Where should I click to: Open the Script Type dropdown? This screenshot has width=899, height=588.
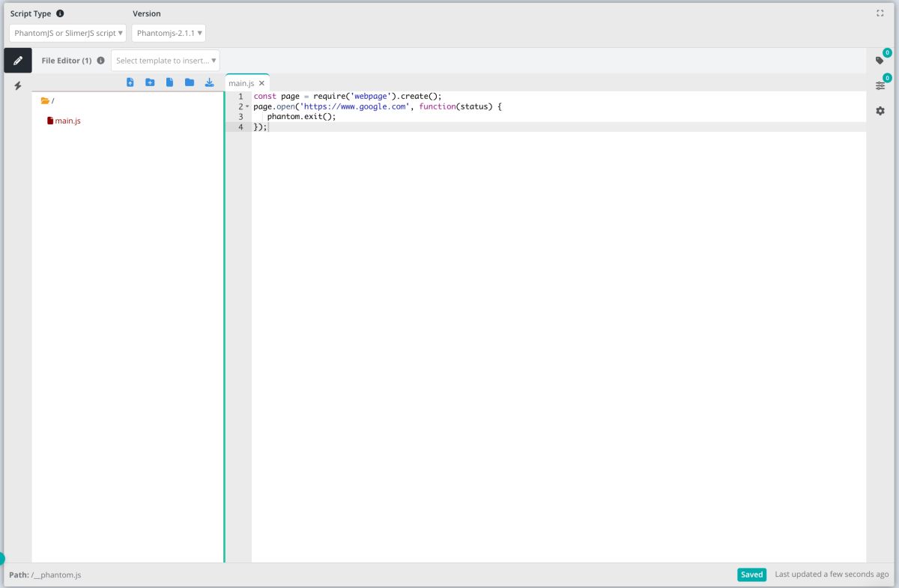click(68, 33)
